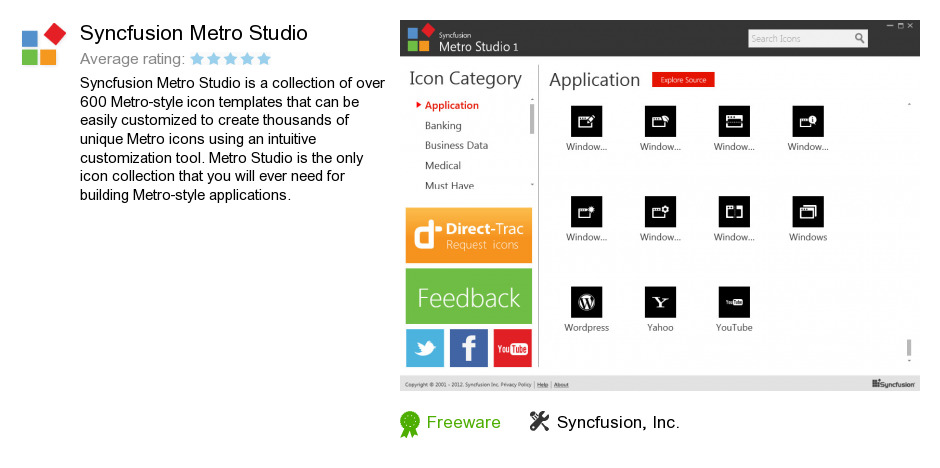The height and width of the screenshot is (468, 940).
Task: Open the About link in footer
Action: (x=561, y=385)
